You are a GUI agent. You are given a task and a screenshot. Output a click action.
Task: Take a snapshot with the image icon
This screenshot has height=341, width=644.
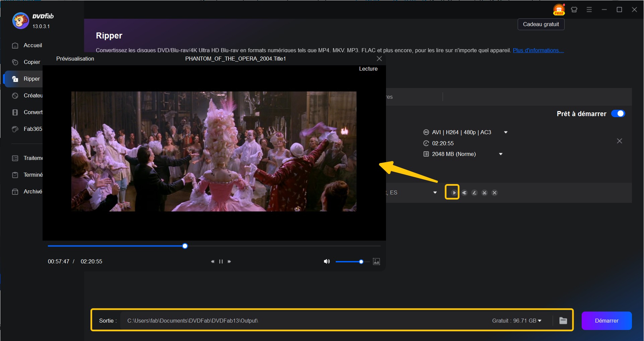[376, 261]
